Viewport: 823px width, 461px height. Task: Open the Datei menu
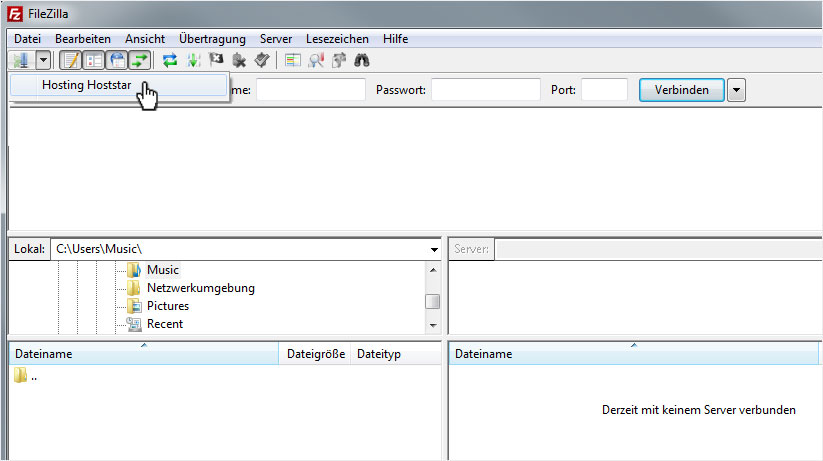pos(27,39)
